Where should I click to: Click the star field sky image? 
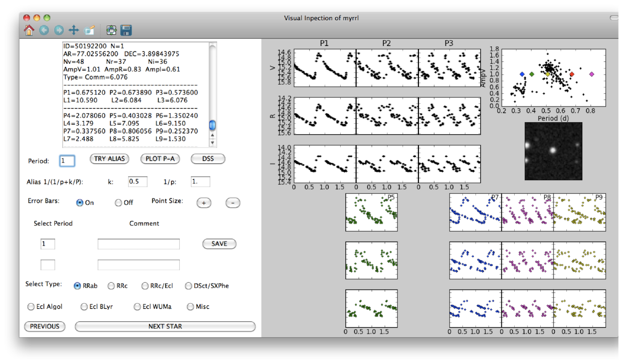pyautogui.click(x=553, y=151)
